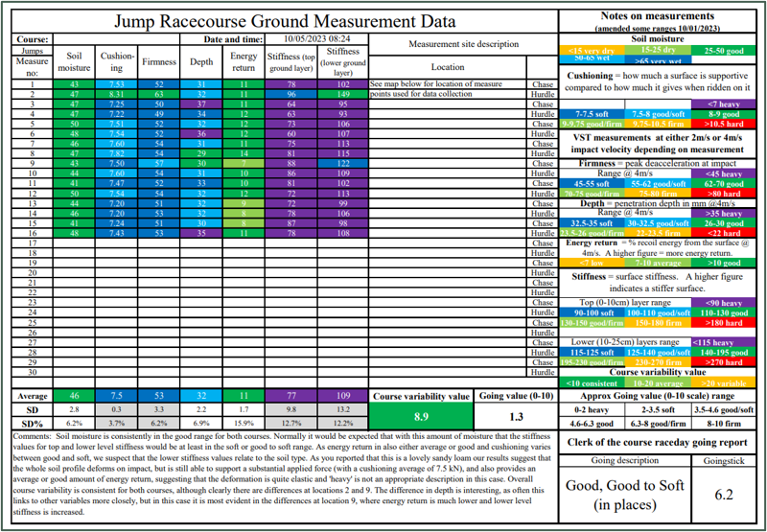
Task: Click the Energy return column header
Action: click(244, 62)
